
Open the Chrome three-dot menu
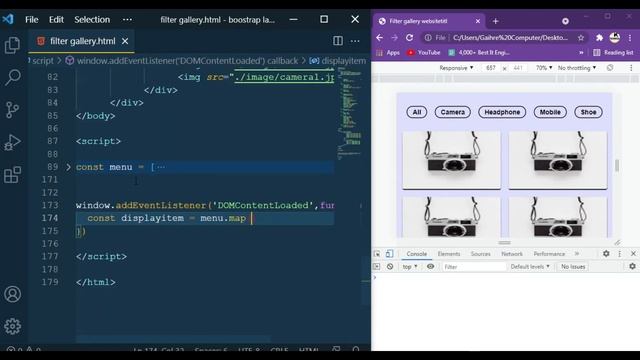pyautogui.click(x=630, y=38)
